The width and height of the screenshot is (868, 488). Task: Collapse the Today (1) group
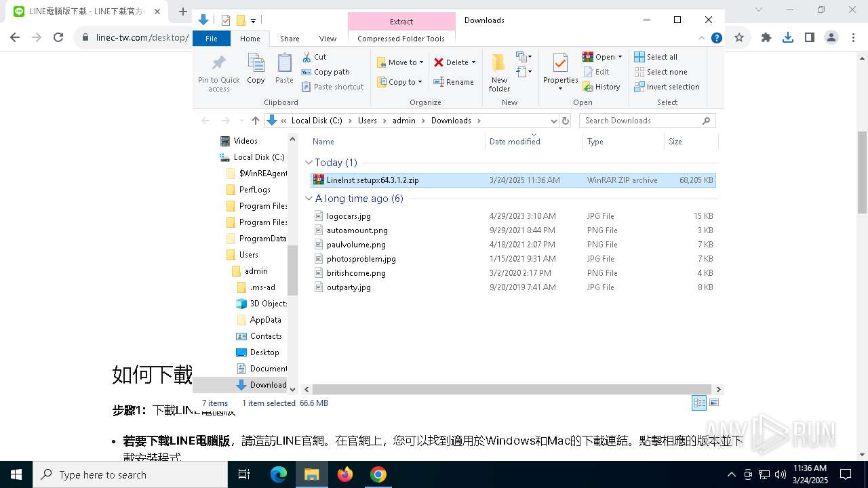click(309, 163)
